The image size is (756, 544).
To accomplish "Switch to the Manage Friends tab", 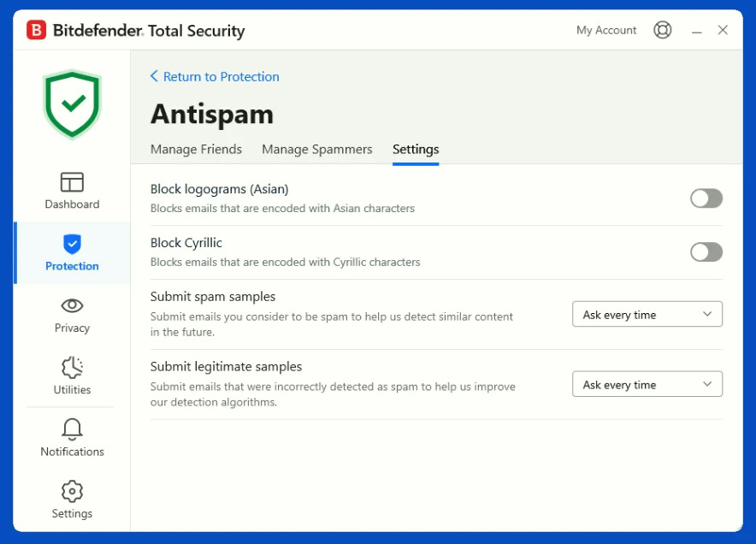I will [x=196, y=150].
